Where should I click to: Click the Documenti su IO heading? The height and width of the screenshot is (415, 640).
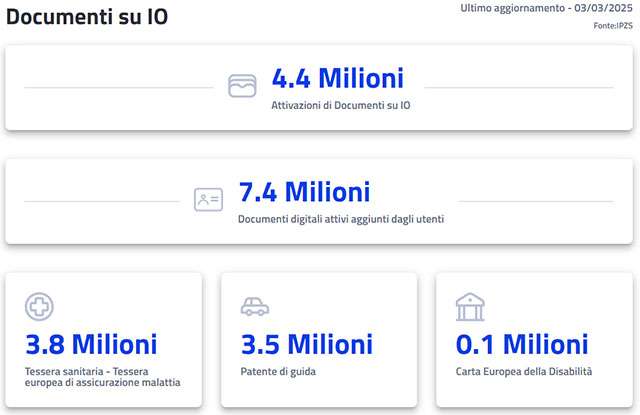pyautogui.click(x=87, y=17)
